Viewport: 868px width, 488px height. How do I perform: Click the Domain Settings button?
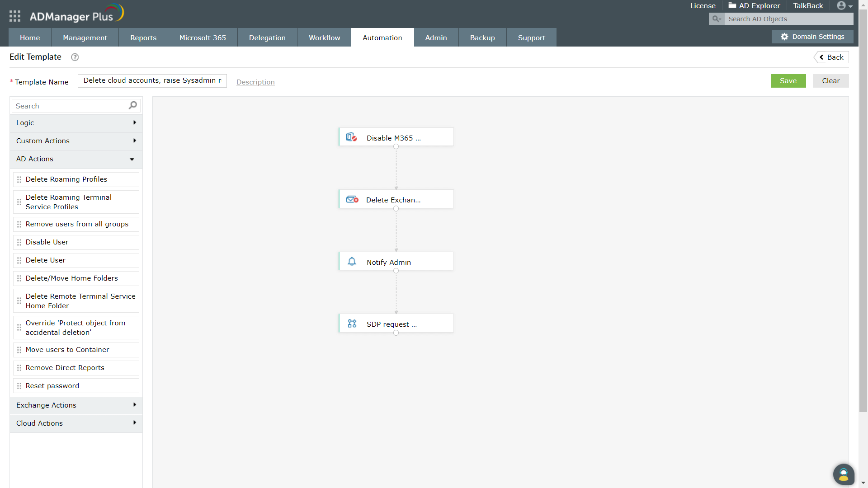(812, 37)
